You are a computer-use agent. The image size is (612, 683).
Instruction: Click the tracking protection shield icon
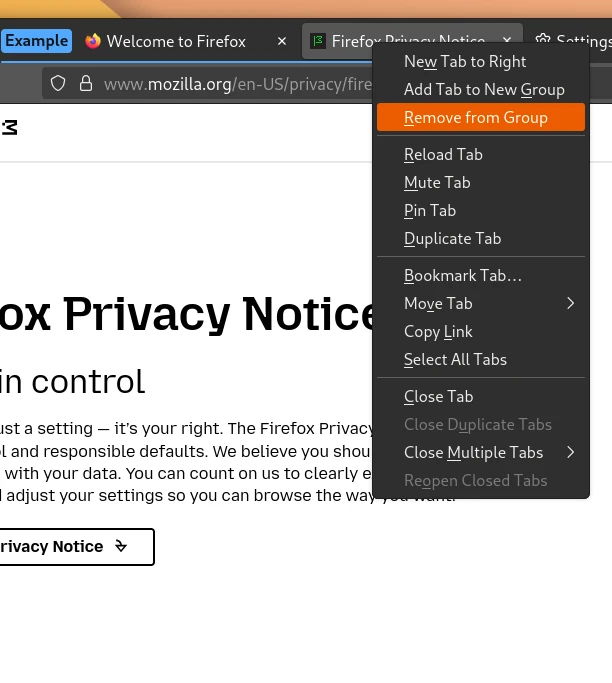(x=58, y=84)
